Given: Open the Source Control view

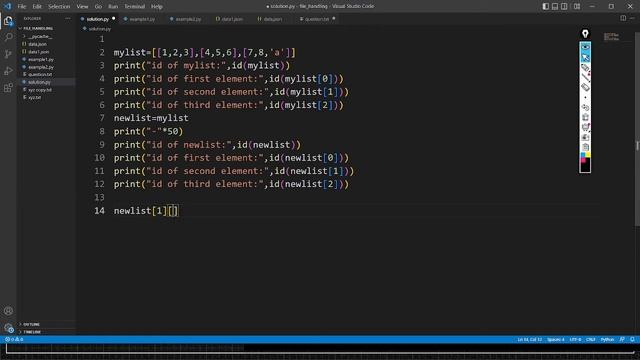Looking at the screenshot, I should [x=8, y=54].
